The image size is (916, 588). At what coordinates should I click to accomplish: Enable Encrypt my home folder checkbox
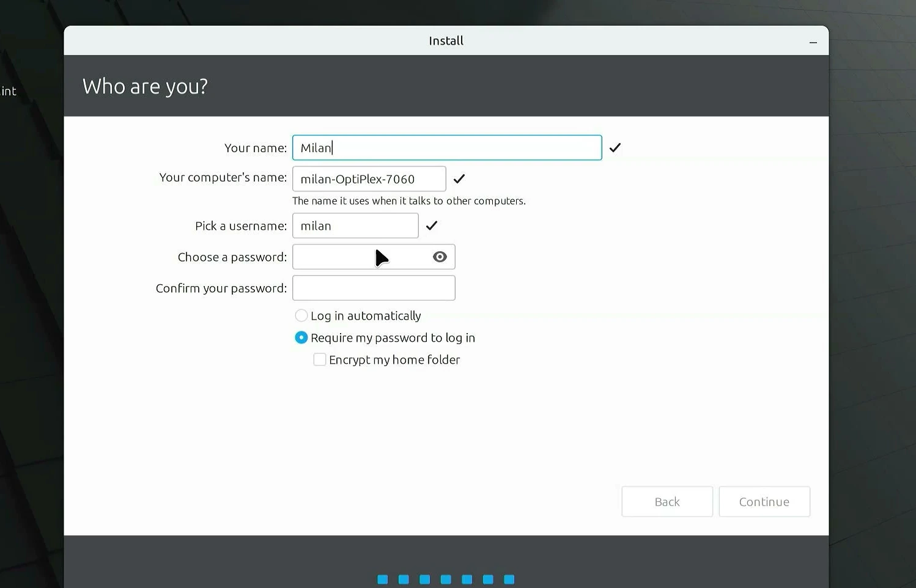tap(320, 359)
